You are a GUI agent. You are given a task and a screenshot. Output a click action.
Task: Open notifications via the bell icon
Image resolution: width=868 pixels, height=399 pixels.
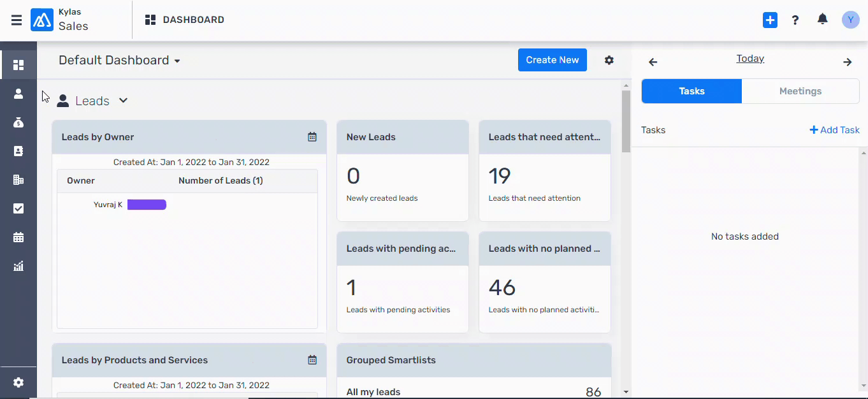point(822,20)
